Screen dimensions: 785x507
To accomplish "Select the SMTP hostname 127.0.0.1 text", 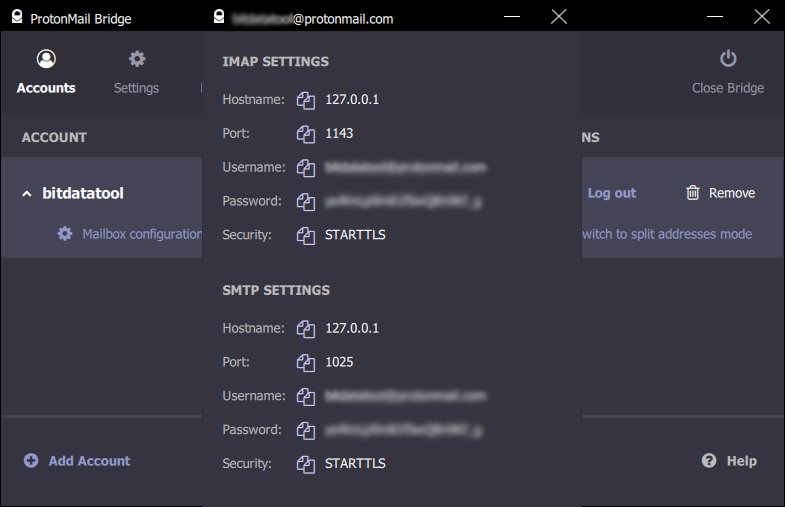I will (352, 328).
